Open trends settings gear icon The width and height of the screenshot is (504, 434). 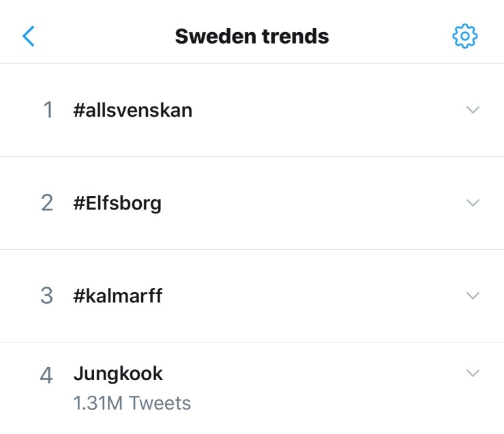point(464,36)
